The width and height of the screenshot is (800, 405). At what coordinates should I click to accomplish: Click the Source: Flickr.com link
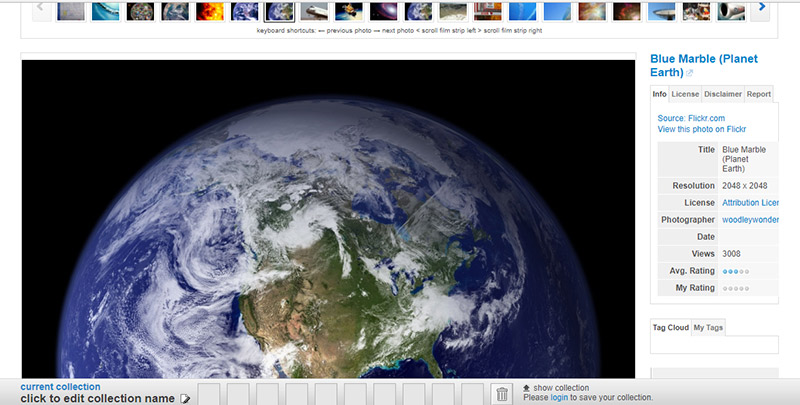coord(691,118)
